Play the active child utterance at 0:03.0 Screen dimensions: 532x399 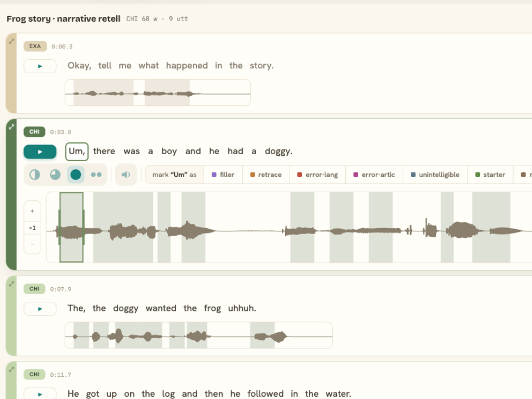coord(40,151)
